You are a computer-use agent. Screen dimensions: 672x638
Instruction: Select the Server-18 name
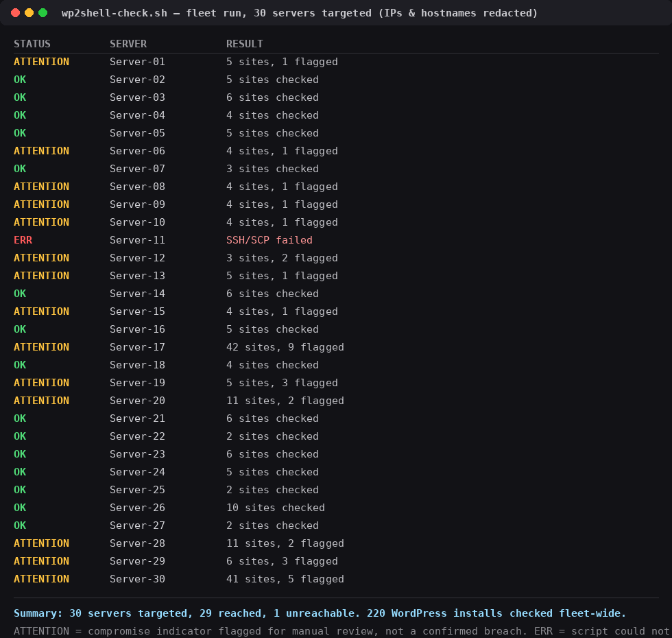click(x=137, y=365)
